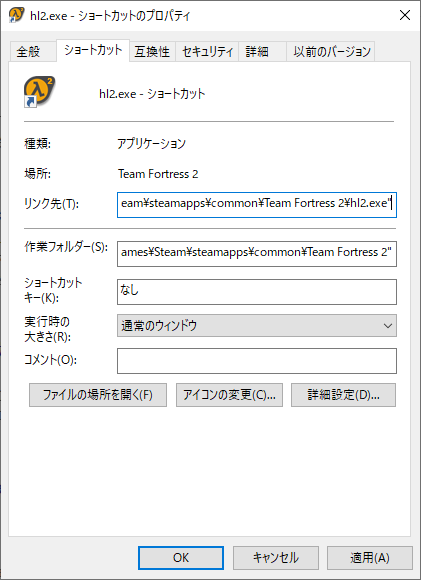Image resolution: width=421 pixels, height=580 pixels.
Task: Click the キャンセル button
Action: tap(276, 558)
